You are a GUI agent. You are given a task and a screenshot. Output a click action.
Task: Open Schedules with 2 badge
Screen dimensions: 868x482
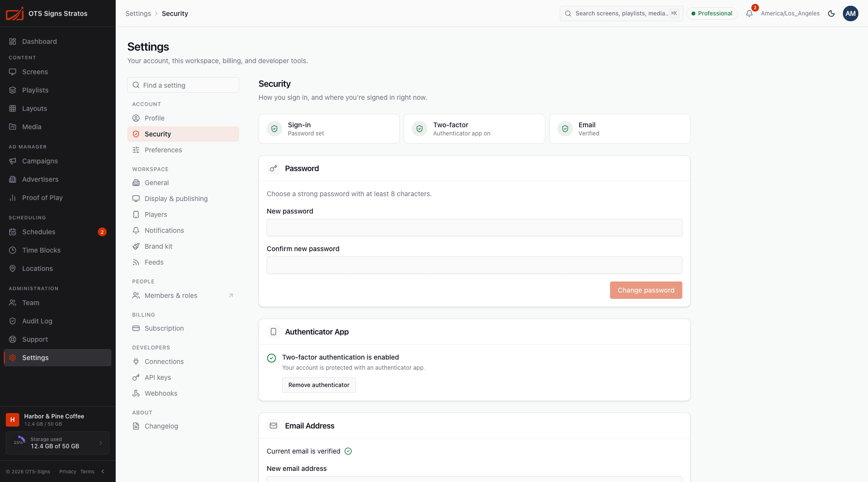click(x=58, y=232)
